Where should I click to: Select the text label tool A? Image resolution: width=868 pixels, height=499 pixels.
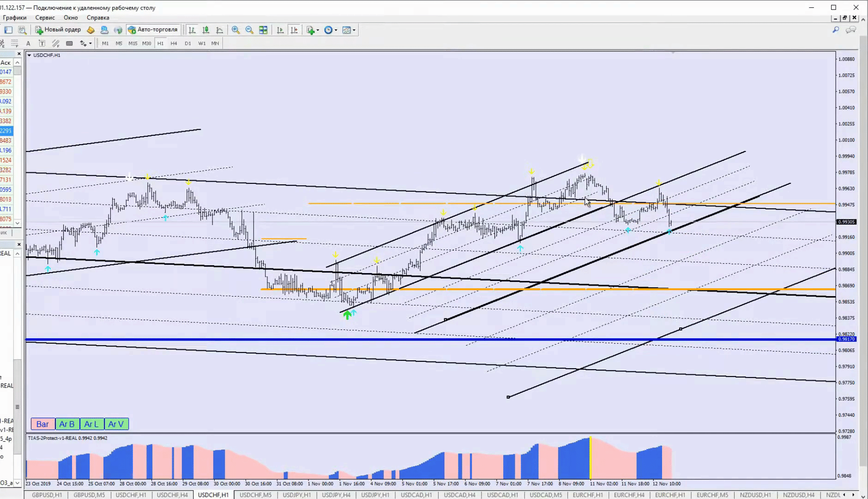[28, 43]
